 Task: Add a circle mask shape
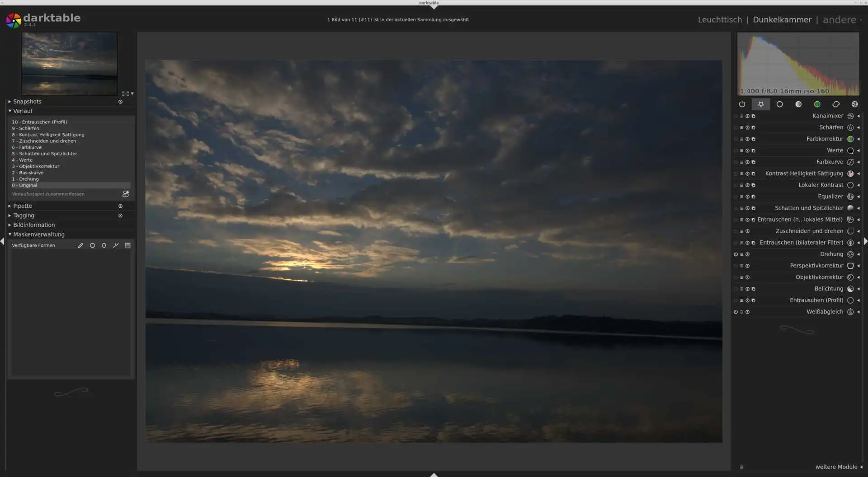click(x=92, y=246)
